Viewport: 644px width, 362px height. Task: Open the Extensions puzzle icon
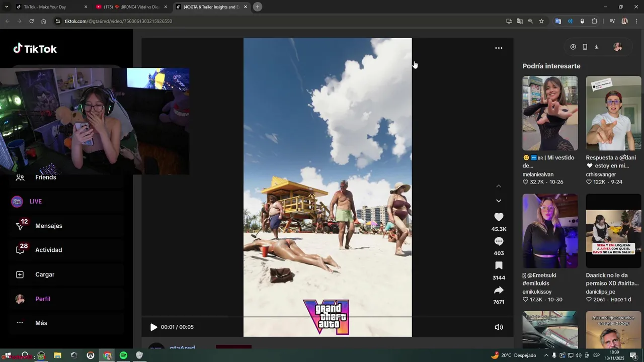point(594,21)
